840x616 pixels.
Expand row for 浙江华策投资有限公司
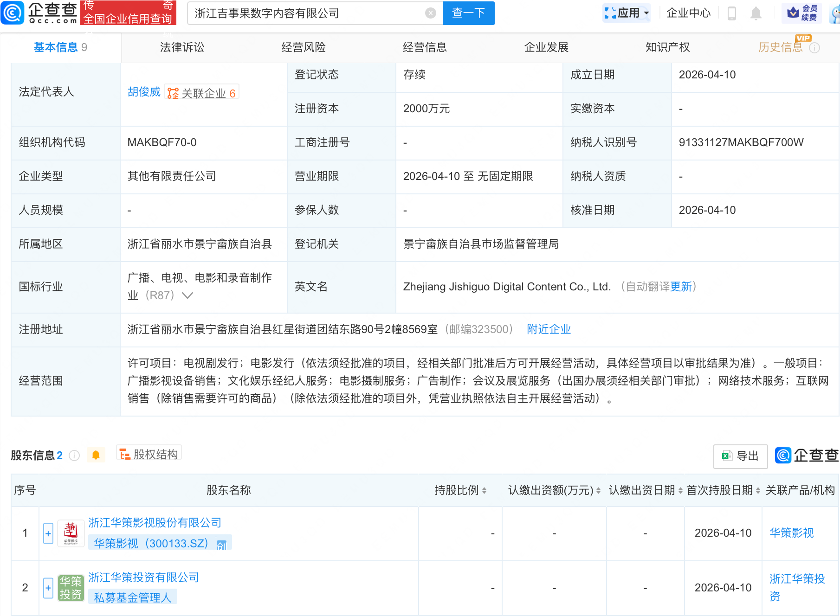[x=48, y=588]
